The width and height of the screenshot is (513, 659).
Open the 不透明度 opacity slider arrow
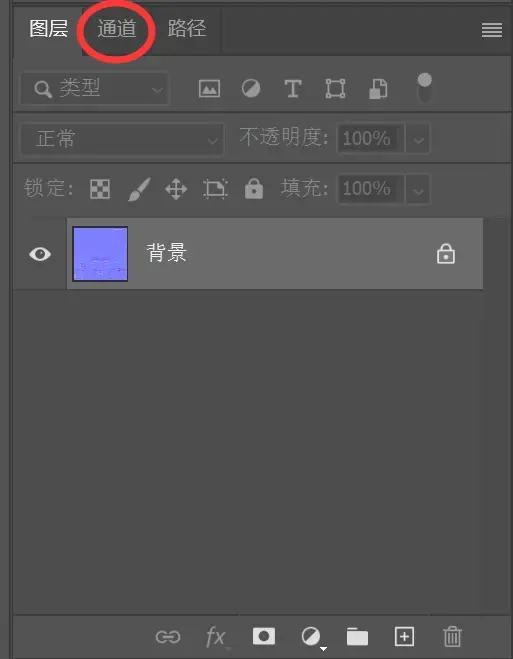pyautogui.click(x=418, y=139)
